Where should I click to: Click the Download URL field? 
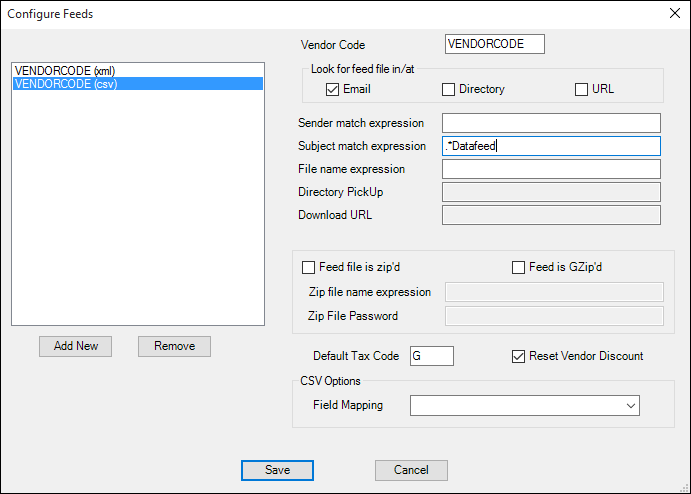(551, 215)
